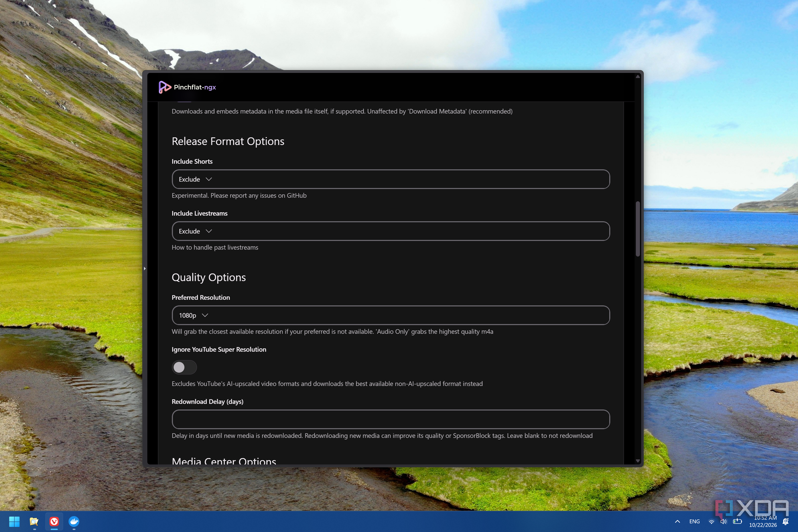Click the 'Redownload Delay (days)' label
The width and height of the screenshot is (798, 532).
[208, 402]
